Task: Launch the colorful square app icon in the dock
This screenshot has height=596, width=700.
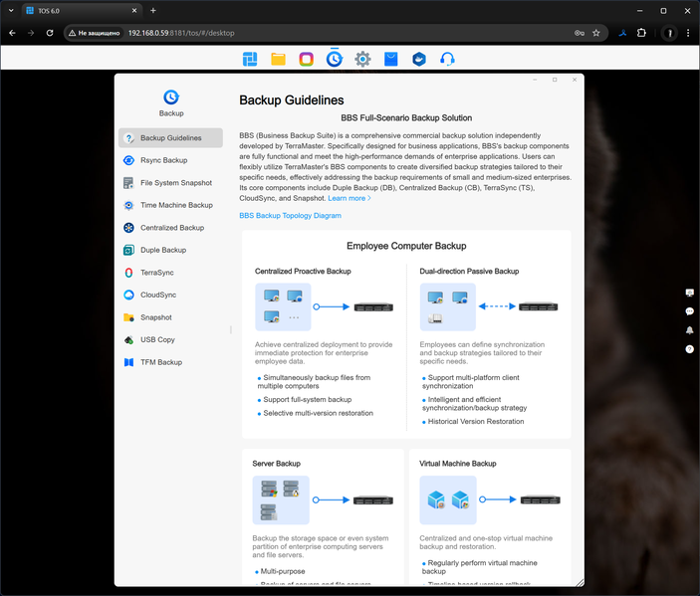Action: tap(307, 59)
